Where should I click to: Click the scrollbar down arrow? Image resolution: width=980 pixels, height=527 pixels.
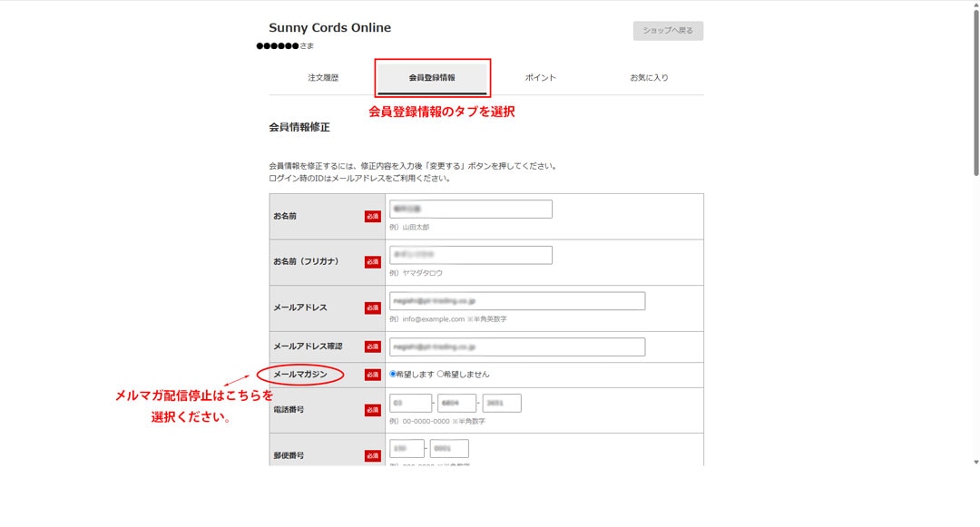coord(975,462)
